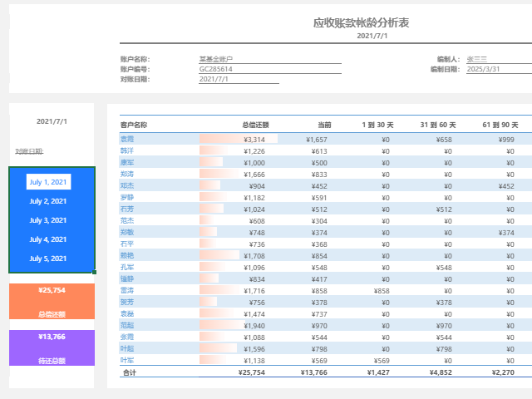Open customer link 贺芳
The height and width of the screenshot is (399, 532).
[x=127, y=302]
